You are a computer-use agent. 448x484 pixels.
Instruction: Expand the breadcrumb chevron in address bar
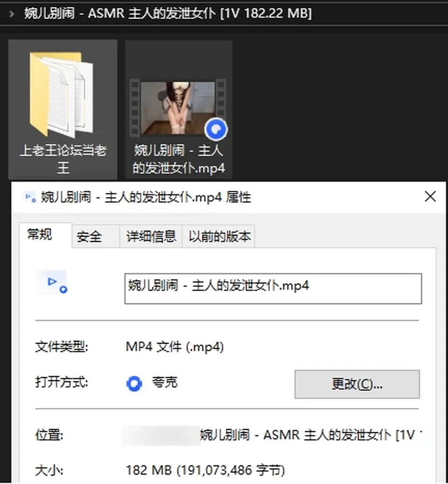12,14
